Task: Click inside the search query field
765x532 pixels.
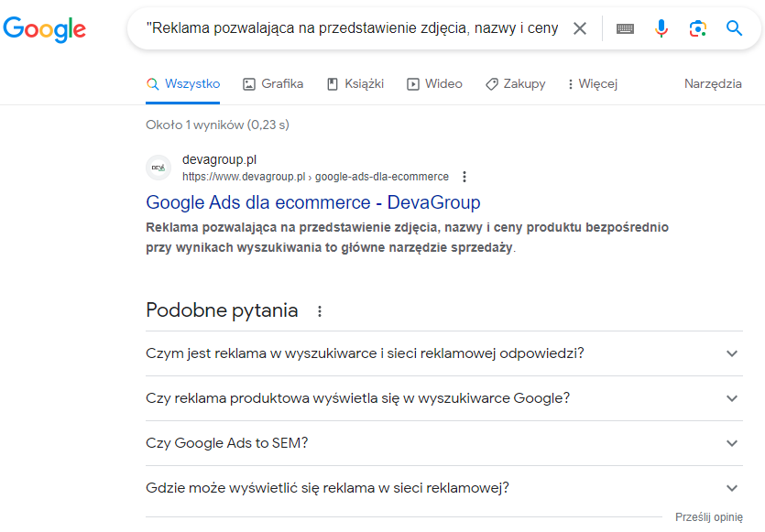Action: (x=352, y=28)
